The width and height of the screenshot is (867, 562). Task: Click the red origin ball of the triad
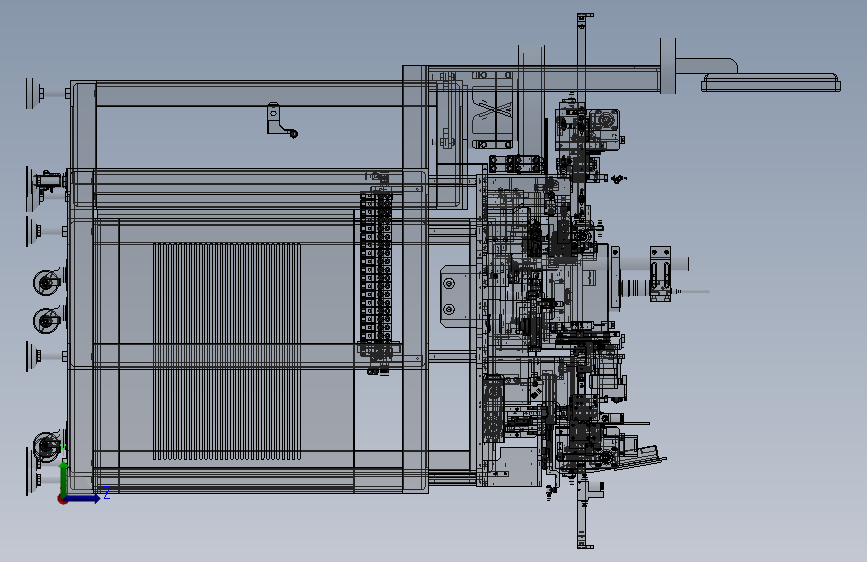point(62,499)
